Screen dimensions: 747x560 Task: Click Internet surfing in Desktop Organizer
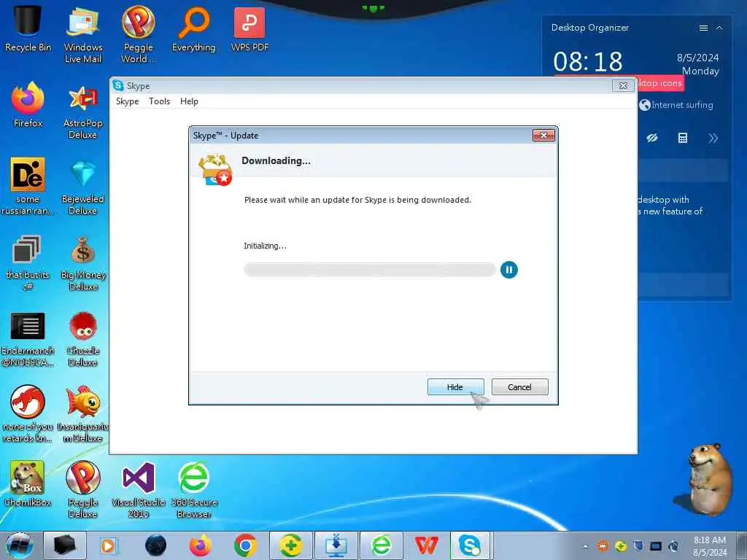point(676,105)
